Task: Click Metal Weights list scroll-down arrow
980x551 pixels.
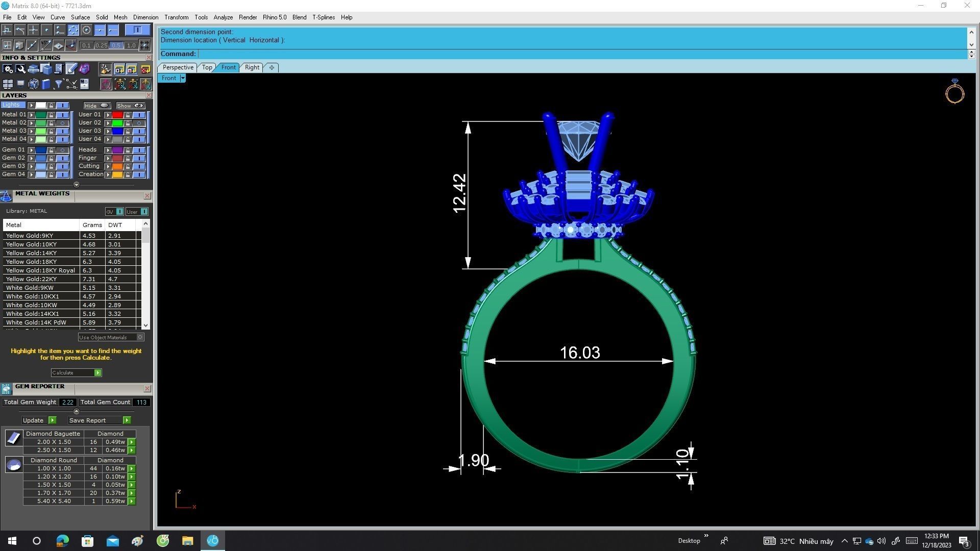Action: [x=146, y=325]
